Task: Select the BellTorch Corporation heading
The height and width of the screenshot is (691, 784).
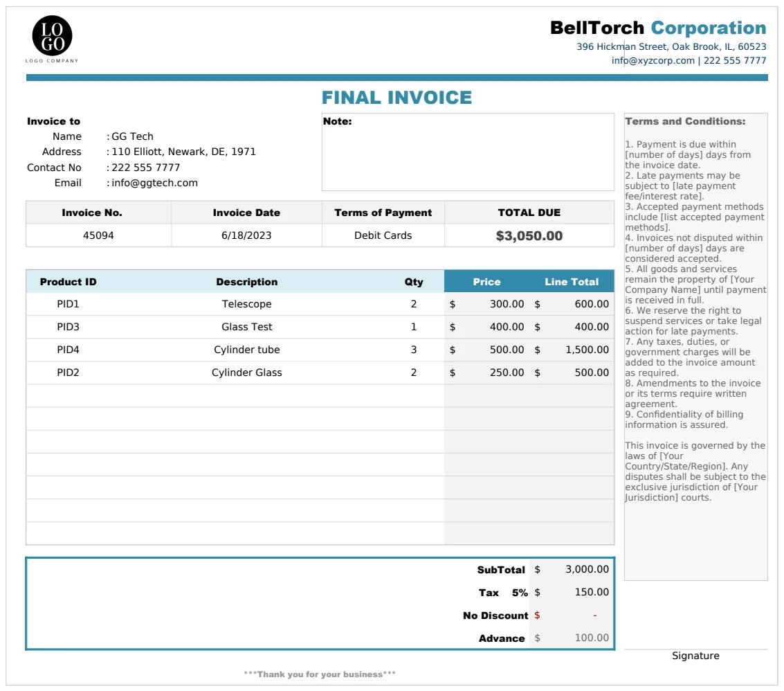Action: click(658, 28)
